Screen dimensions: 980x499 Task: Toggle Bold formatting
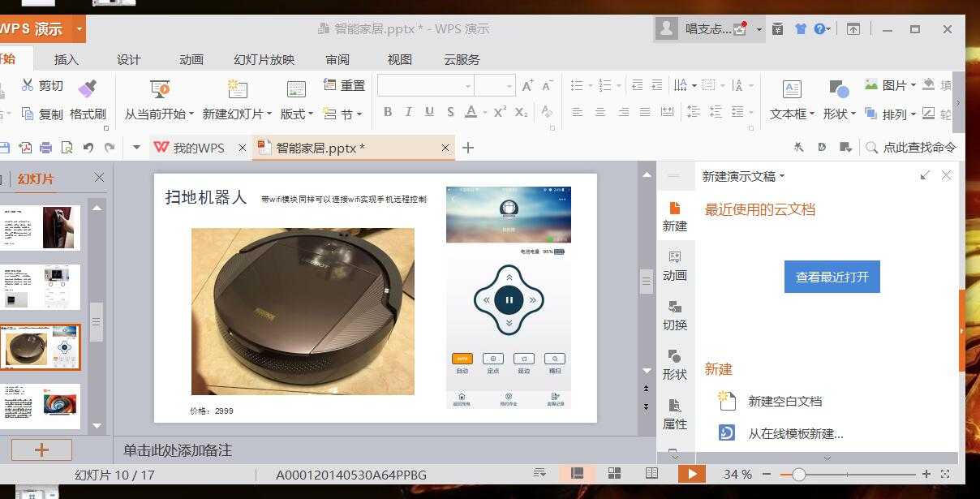pyautogui.click(x=387, y=112)
